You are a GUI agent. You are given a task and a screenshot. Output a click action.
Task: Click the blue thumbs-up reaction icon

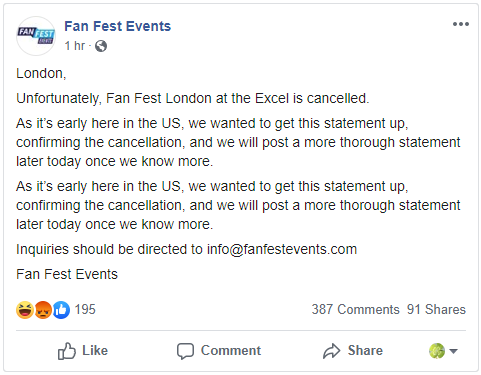click(x=61, y=310)
